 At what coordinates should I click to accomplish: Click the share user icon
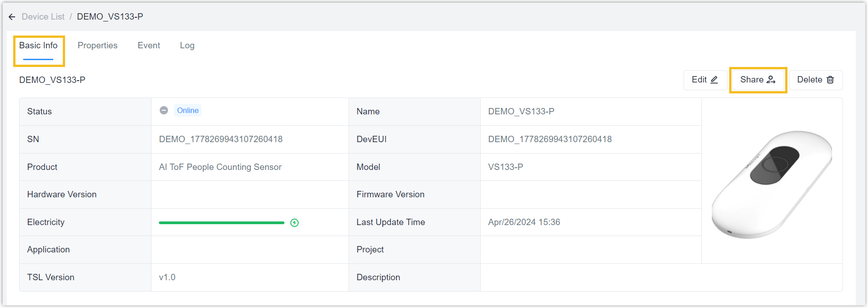pos(771,80)
